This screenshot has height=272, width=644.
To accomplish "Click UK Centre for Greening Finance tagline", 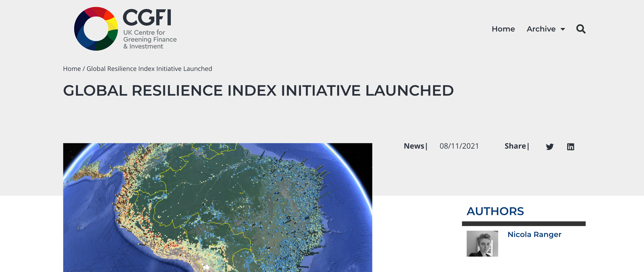I will [150, 39].
